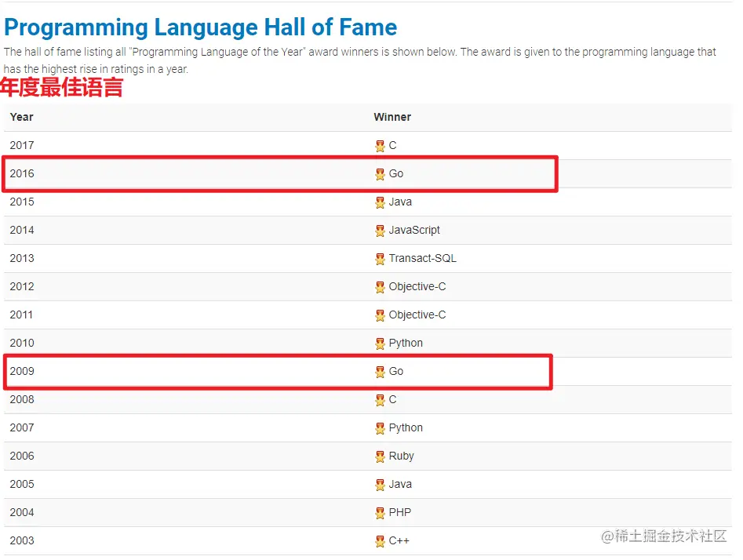Click the description line starting "The hall of fame listing"
This screenshot has height=560, width=743.
(x=359, y=52)
